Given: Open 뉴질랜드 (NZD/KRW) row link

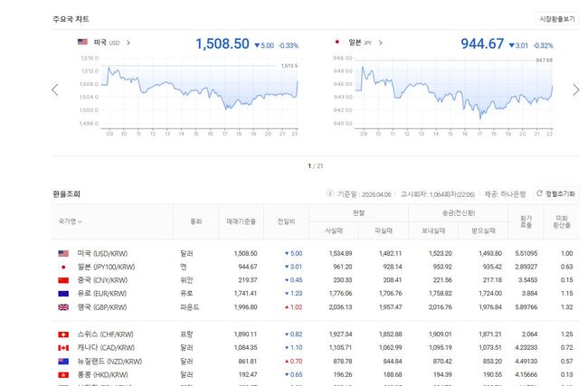Looking at the screenshot, I should (108, 361).
